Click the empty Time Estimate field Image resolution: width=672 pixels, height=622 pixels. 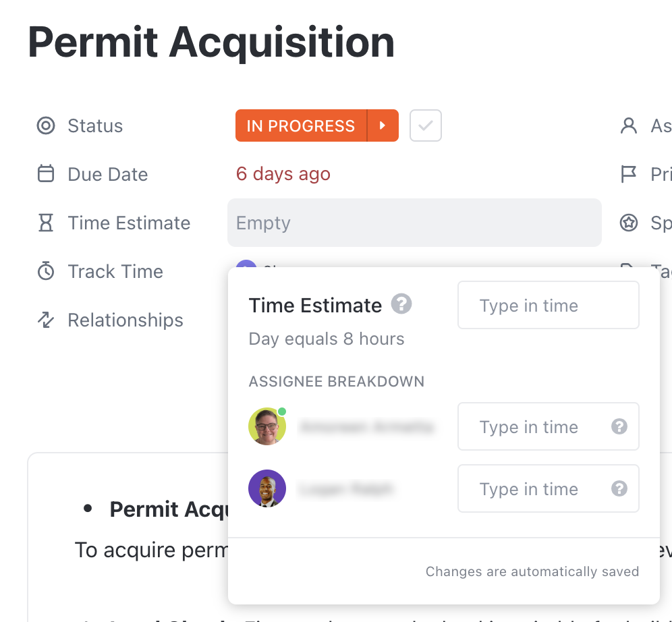click(414, 223)
